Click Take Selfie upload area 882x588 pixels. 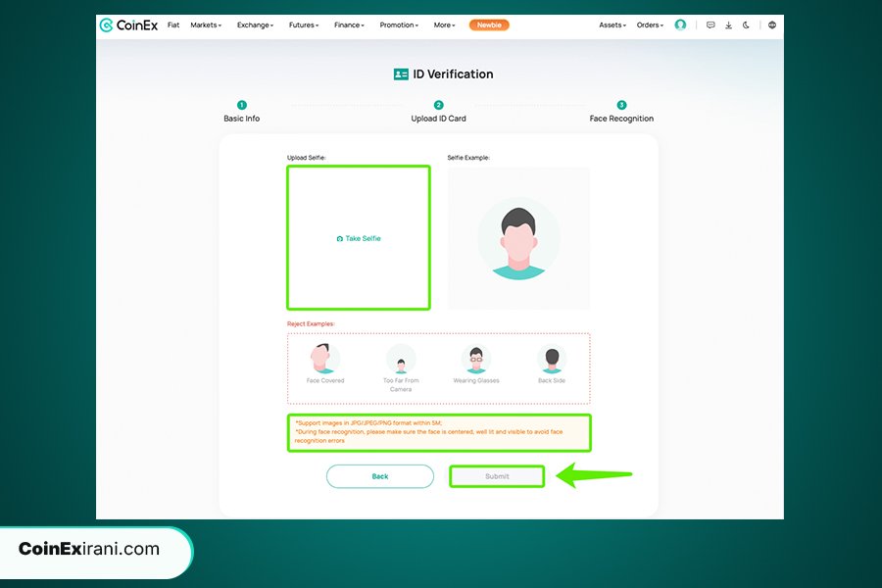(x=359, y=238)
